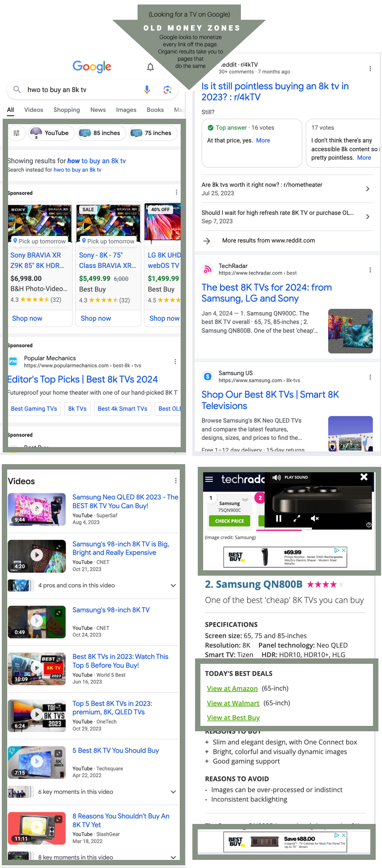Open the arrow for more Reddit results

click(x=207, y=241)
